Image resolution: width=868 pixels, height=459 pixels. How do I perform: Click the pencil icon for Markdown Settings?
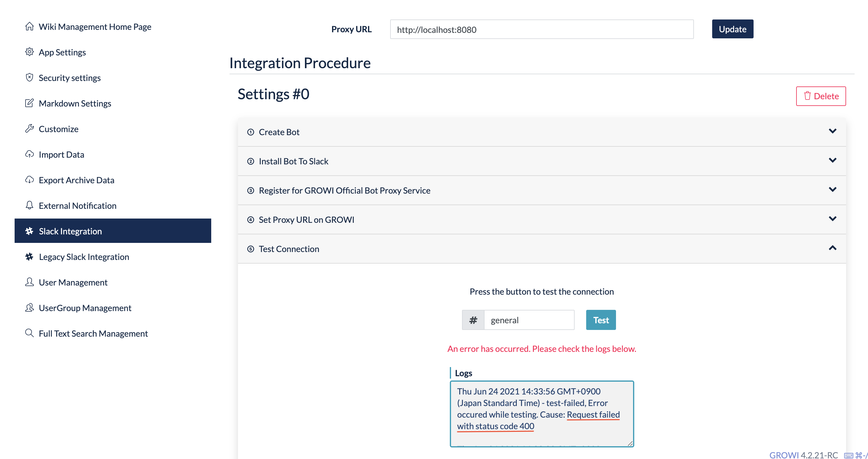point(29,103)
